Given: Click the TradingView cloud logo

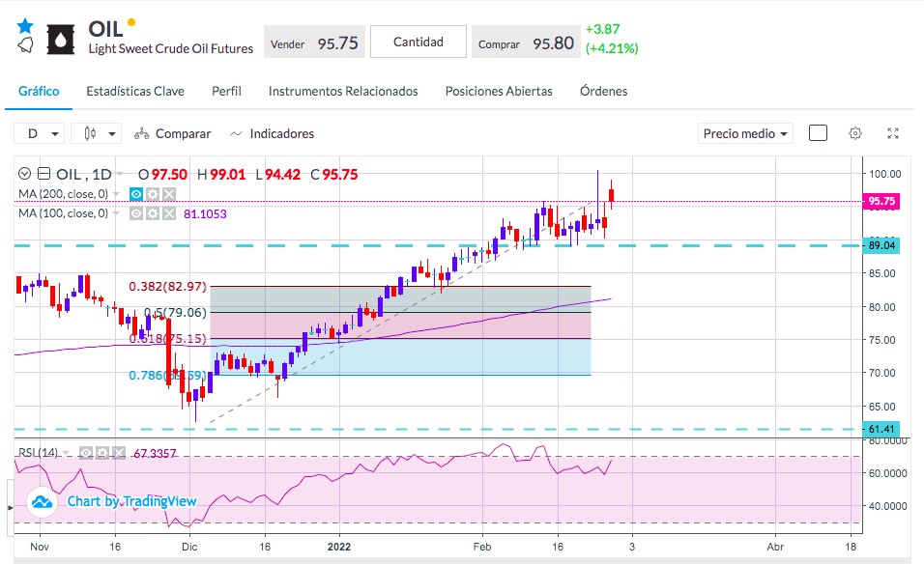Looking at the screenshot, I should [42, 502].
